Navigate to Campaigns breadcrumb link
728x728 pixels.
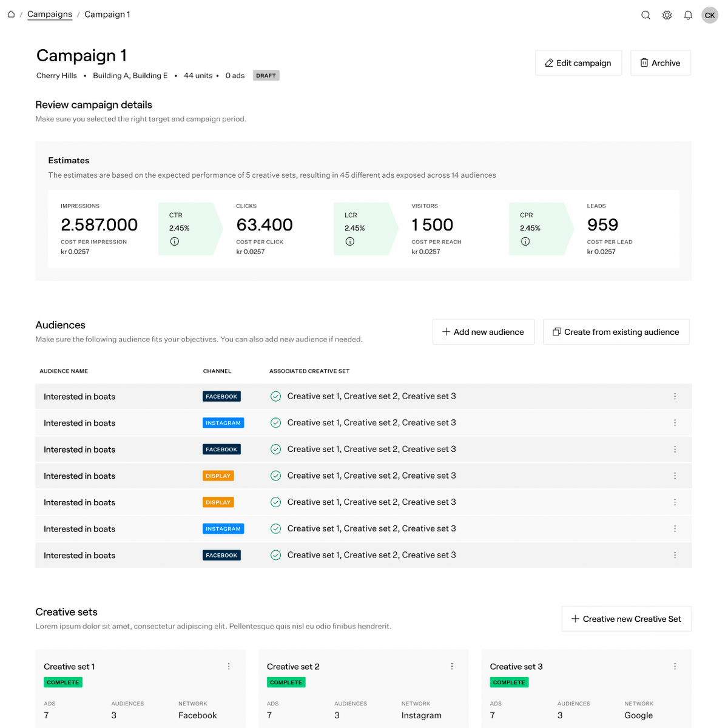[x=50, y=15]
